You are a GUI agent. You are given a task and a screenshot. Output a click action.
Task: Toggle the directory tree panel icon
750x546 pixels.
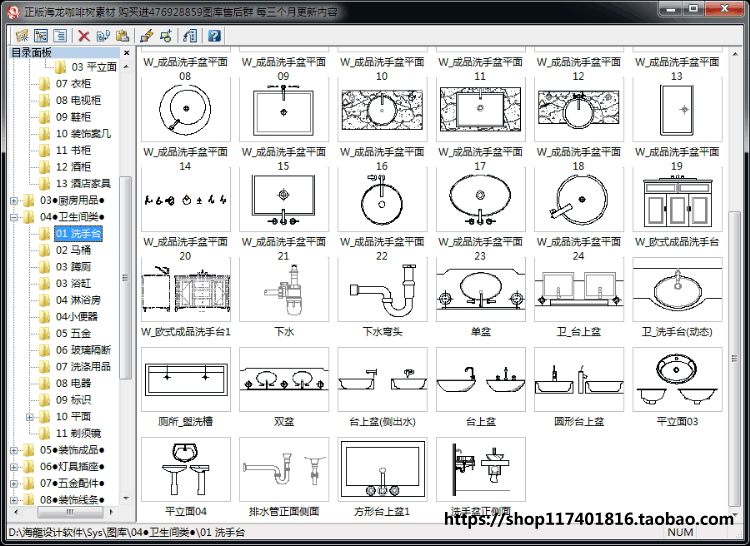coord(41,35)
